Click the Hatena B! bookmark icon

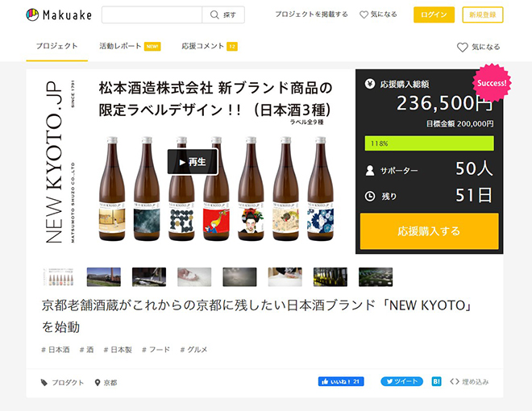tap(436, 381)
